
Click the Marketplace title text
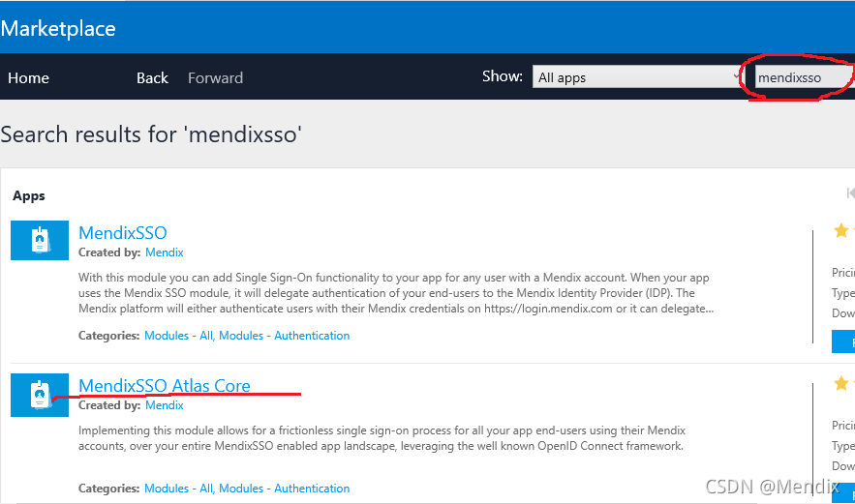click(58, 28)
